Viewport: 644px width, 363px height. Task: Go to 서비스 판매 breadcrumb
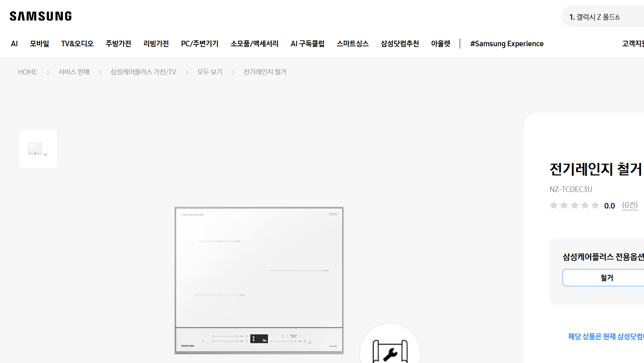(x=74, y=72)
